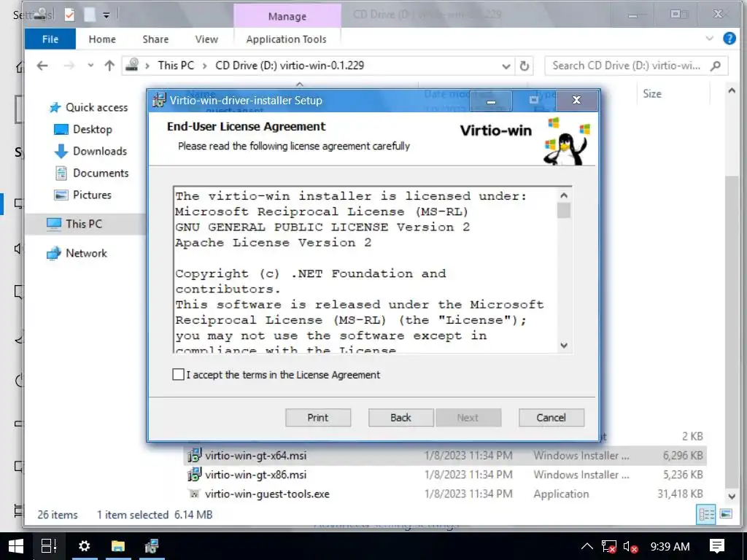Expand the ribbon with the chevron
Viewport: 747px width, 560px height.
[x=709, y=39]
